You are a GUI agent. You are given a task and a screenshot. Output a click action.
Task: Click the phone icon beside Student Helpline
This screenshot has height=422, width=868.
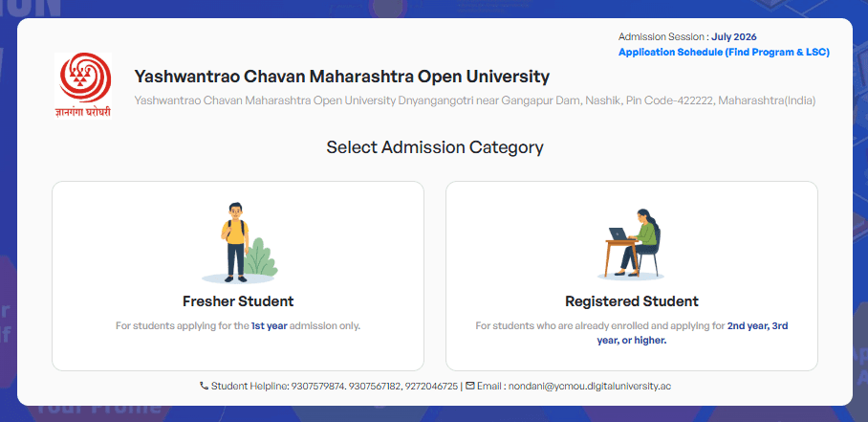pos(204,386)
